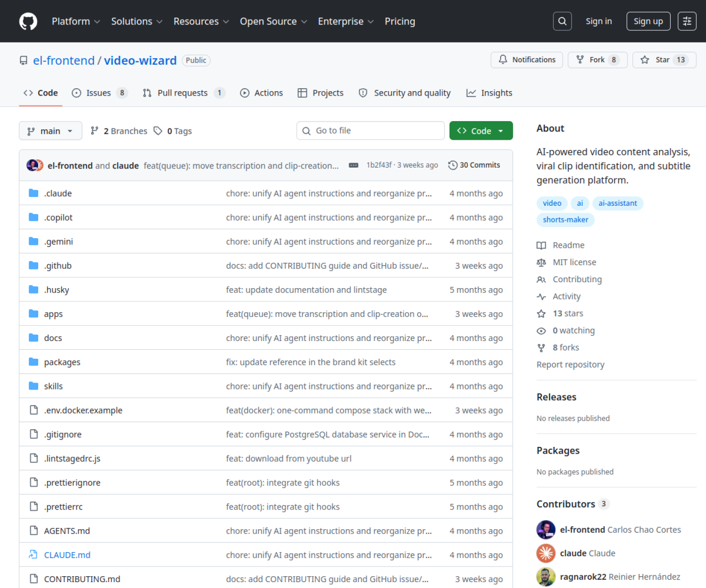
Task: Open the 30 Commits history link
Action: click(474, 165)
